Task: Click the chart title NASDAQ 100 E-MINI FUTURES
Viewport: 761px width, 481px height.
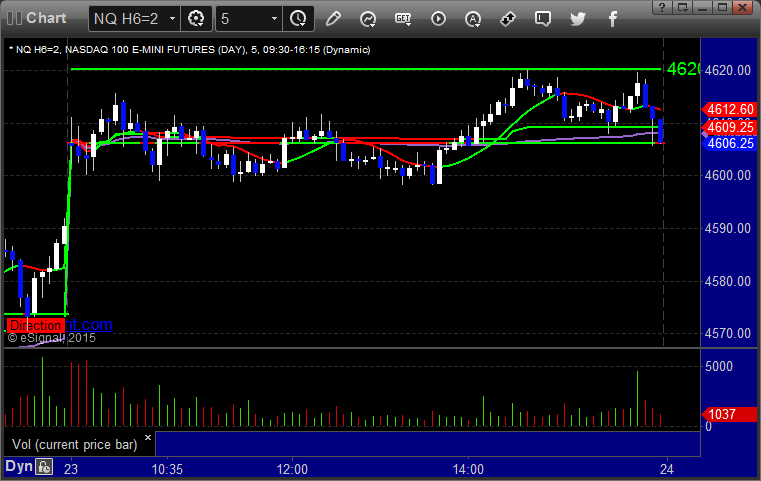Action: pyautogui.click(x=140, y=50)
